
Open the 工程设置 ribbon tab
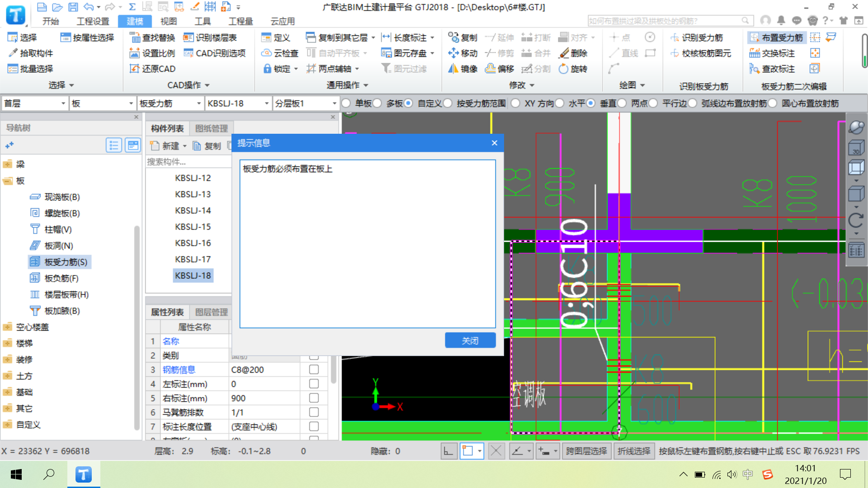click(x=93, y=21)
